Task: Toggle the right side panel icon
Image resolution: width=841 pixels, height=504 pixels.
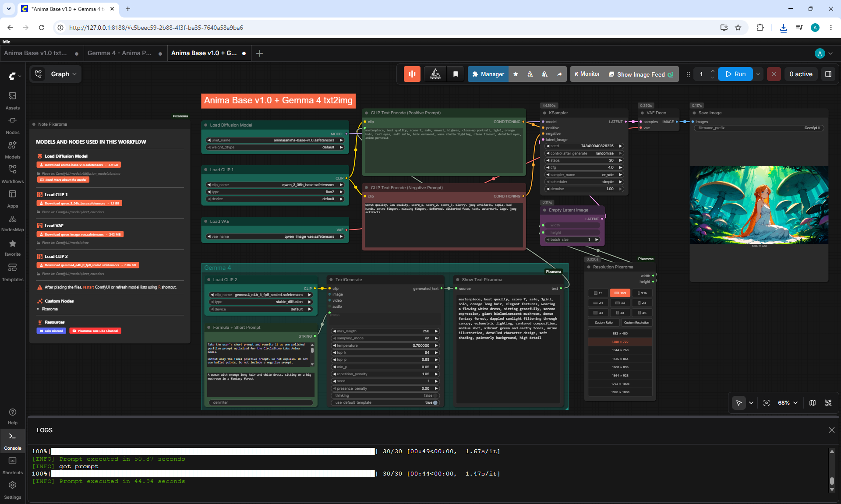Action: (828, 74)
